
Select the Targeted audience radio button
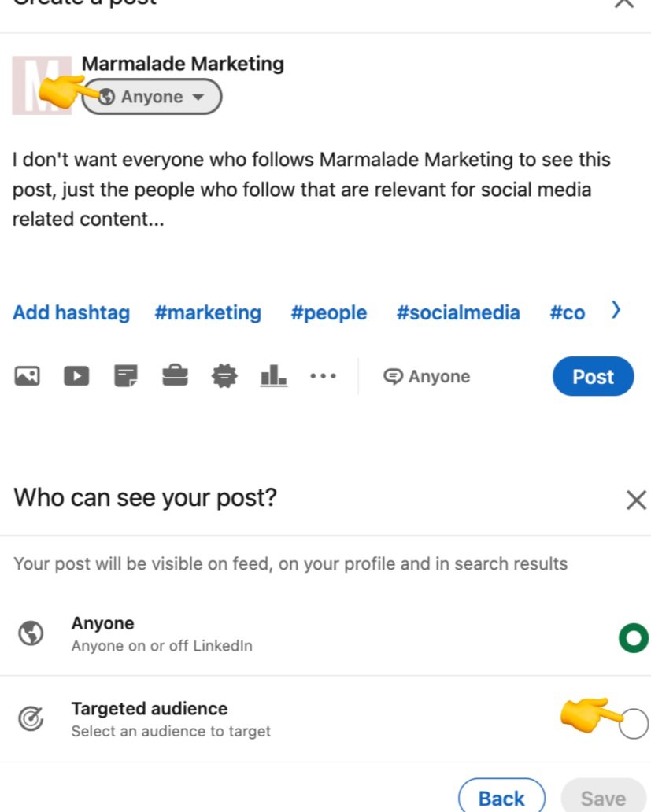634,723
